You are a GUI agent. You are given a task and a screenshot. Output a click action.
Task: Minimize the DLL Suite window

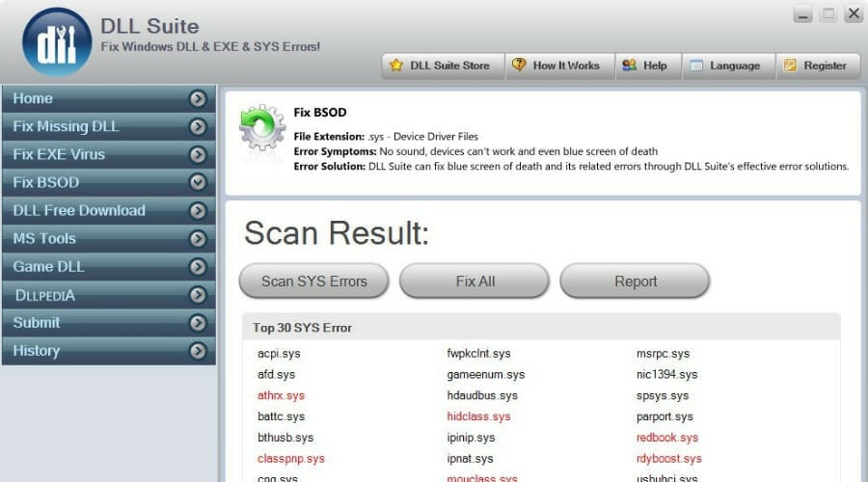802,13
